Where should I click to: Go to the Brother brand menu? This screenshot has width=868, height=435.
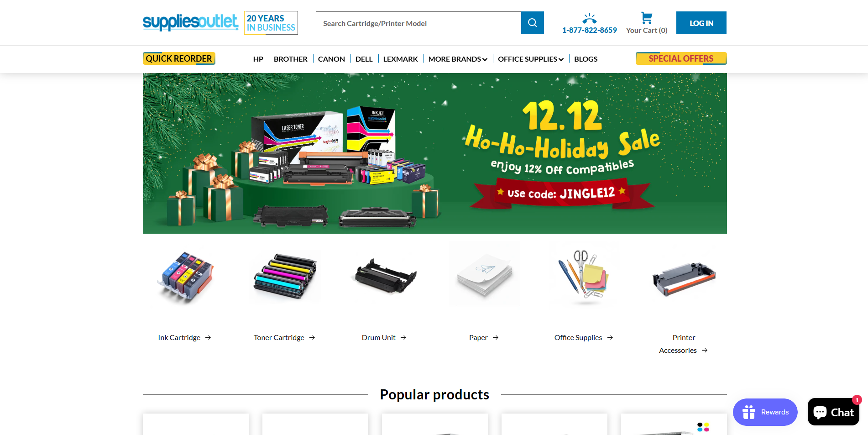tap(290, 59)
